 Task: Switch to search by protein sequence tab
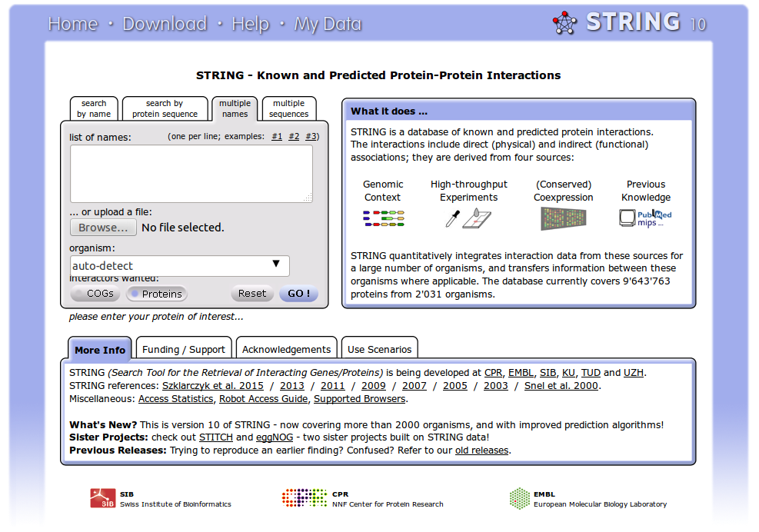[165, 108]
